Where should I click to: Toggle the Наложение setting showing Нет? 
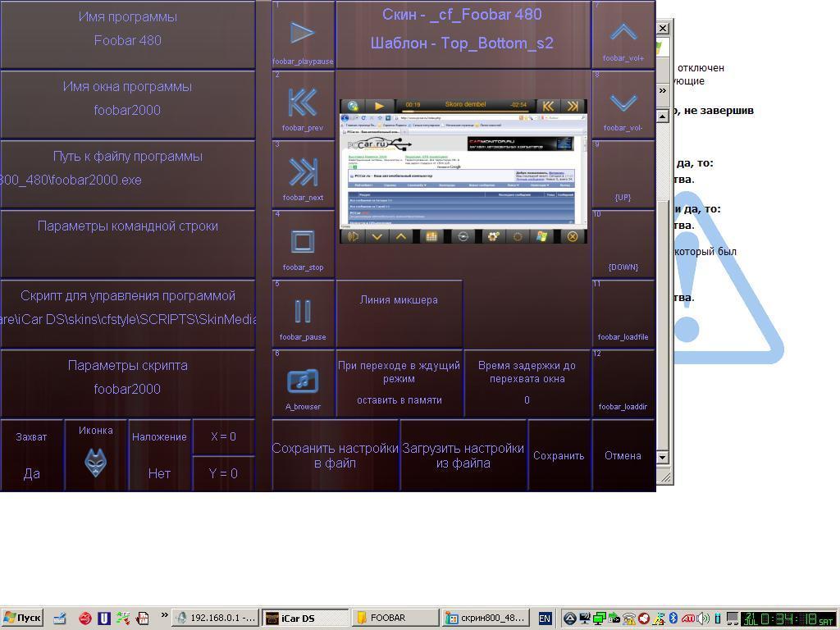coord(159,455)
